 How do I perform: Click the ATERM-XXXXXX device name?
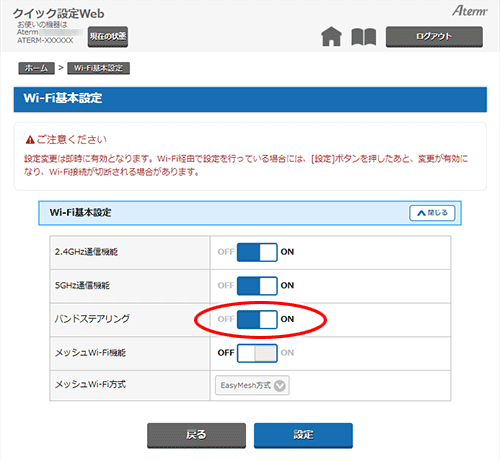click(45, 40)
